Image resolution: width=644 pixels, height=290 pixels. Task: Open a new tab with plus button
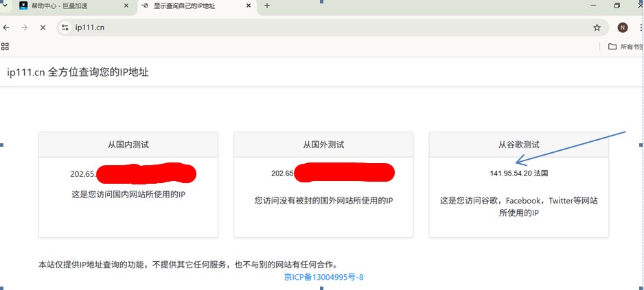(x=267, y=6)
